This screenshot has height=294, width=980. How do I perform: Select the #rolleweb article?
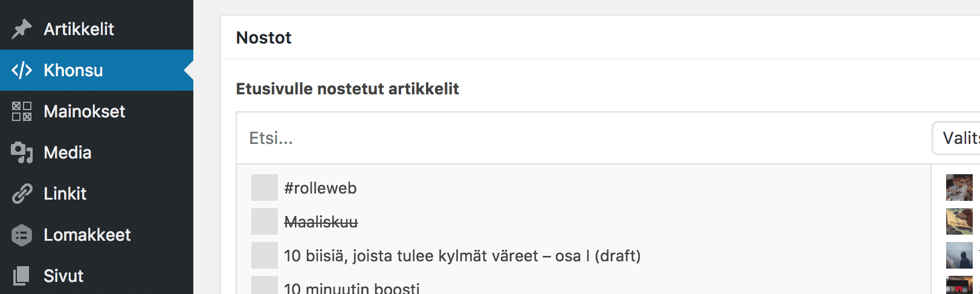pyautogui.click(x=320, y=188)
